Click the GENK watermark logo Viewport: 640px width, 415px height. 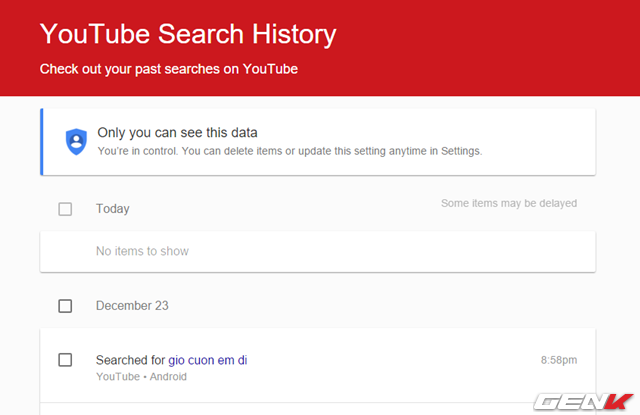582,398
